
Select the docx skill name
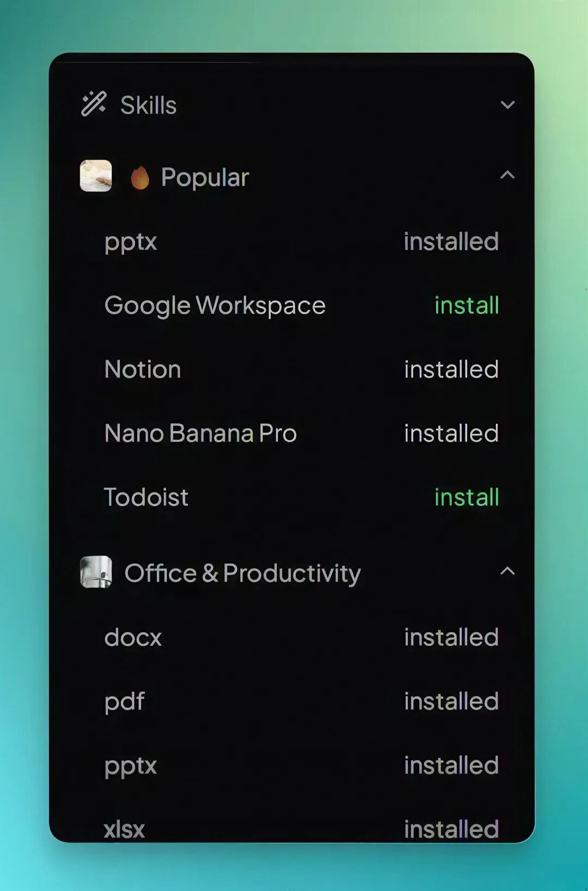[x=133, y=637]
